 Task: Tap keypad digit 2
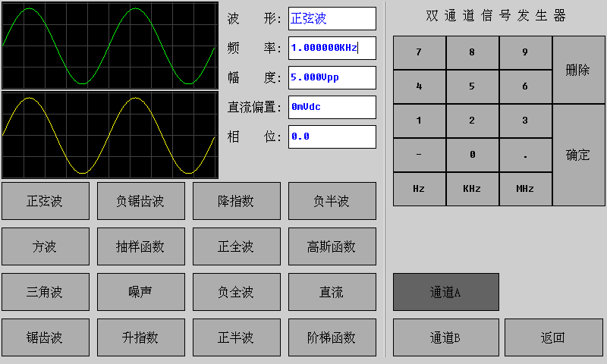[472, 121]
